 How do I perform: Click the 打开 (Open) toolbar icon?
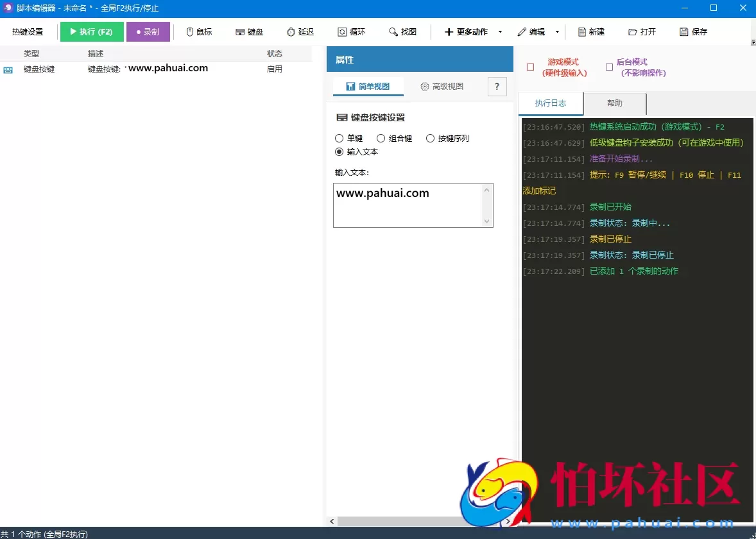click(x=642, y=31)
